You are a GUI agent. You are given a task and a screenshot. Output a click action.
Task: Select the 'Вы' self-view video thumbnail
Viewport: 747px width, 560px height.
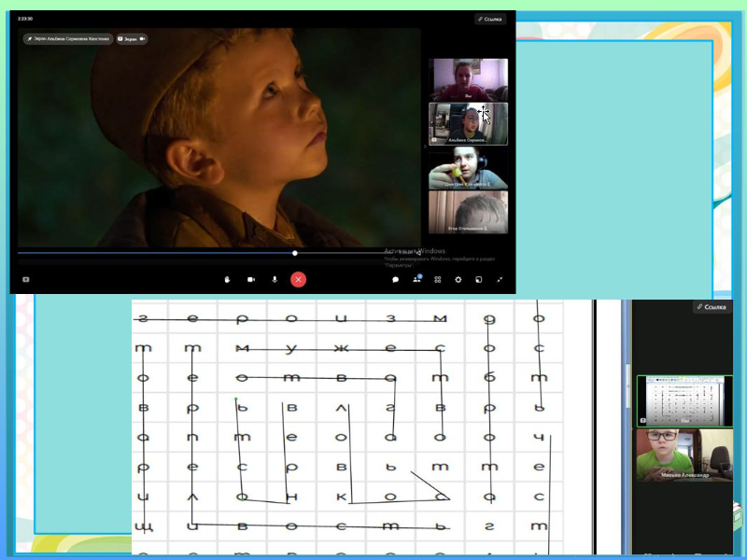click(469, 79)
